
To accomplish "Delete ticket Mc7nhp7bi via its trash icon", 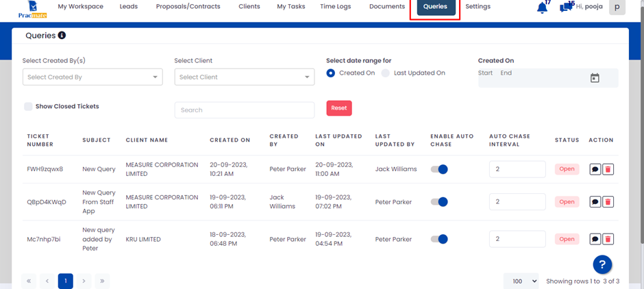I will [608, 239].
